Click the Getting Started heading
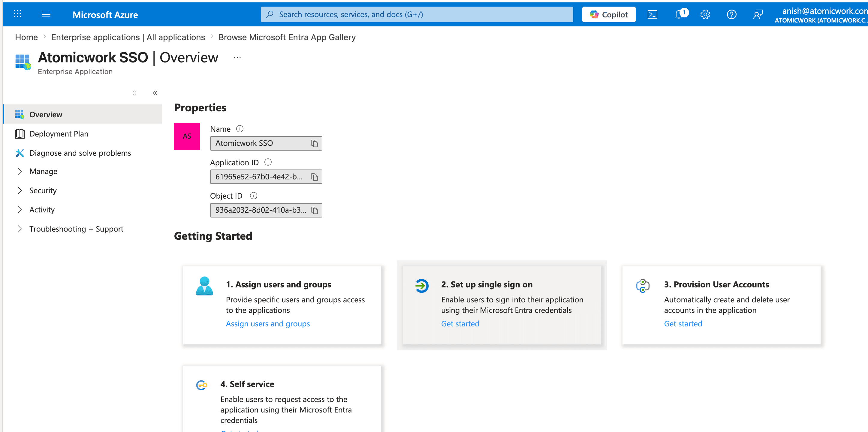Screen dimensions: 868x432 click(213, 236)
